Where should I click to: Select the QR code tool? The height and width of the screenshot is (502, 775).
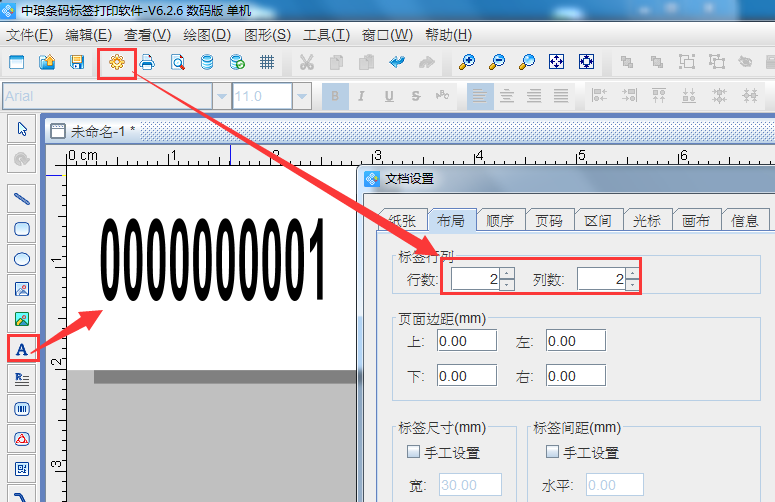tap(22, 469)
